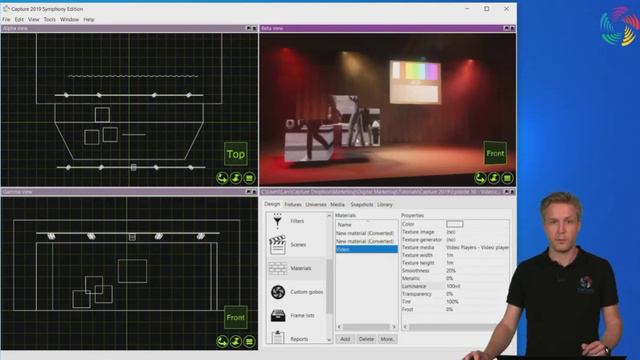Switch to the Media tab
Screen dimensions: 640x360
tap(338, 204)
